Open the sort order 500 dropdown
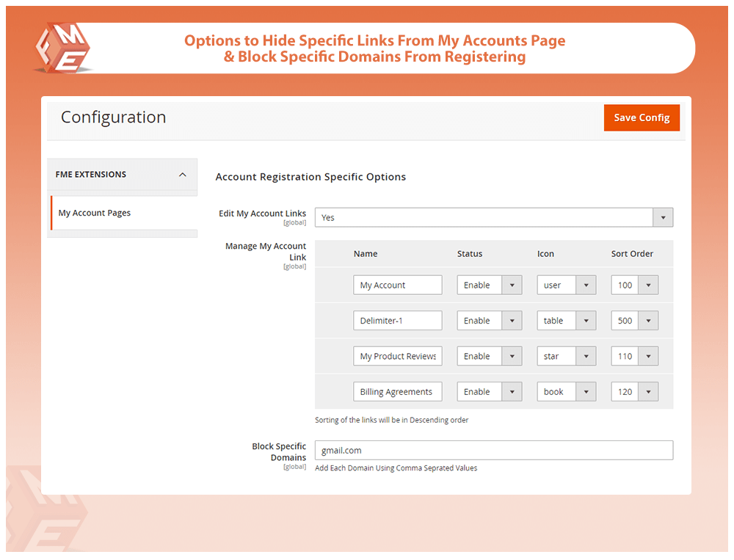Screen dimensions: 734x560 (634, 321)
